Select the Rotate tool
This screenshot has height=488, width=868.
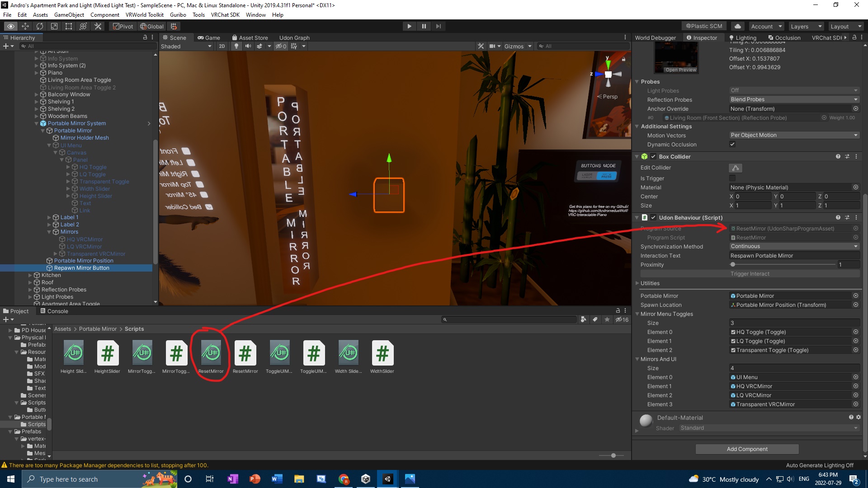40,26
